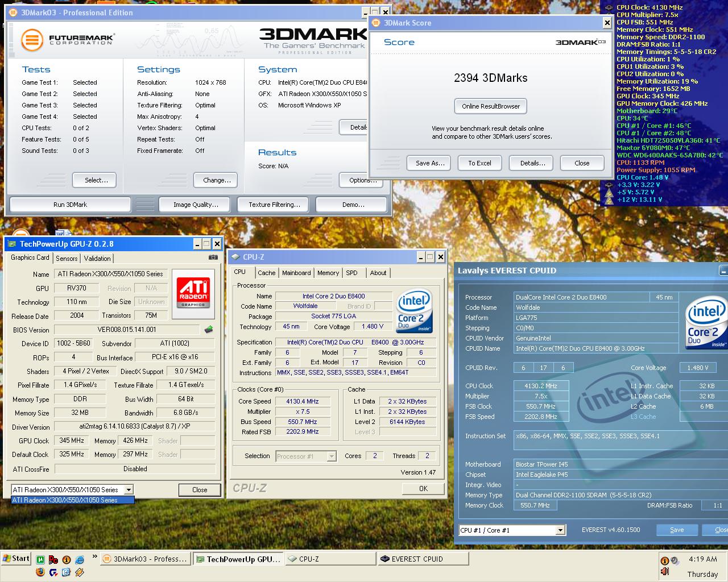This screenshot has height=582, width=728.
Task: Click CPU-Z Core Speed value 4130.4 MHz
Action: coord(303,401)
